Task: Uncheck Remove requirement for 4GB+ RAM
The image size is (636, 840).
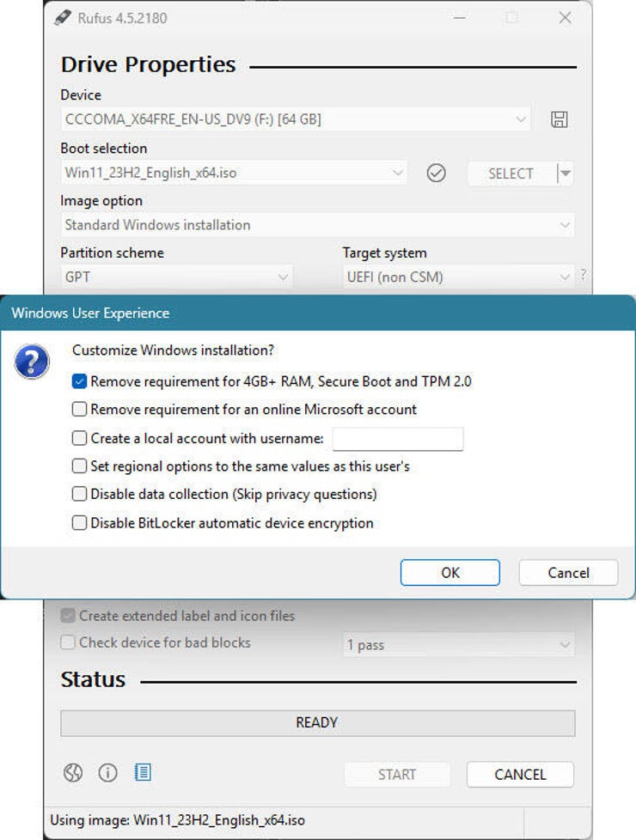Action: coord(80,381)
